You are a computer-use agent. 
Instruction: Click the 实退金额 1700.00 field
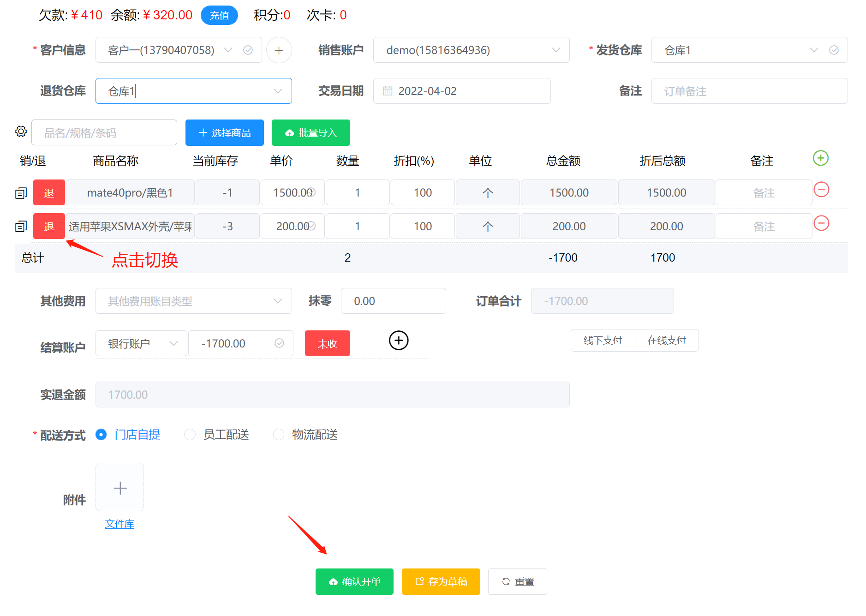point(332,395)
